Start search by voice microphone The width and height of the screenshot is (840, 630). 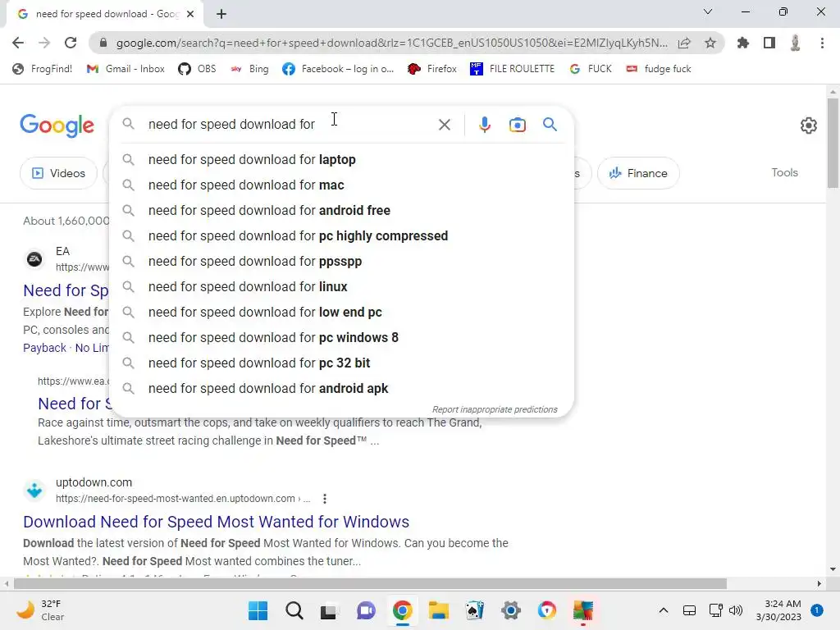tap(484, 125)
